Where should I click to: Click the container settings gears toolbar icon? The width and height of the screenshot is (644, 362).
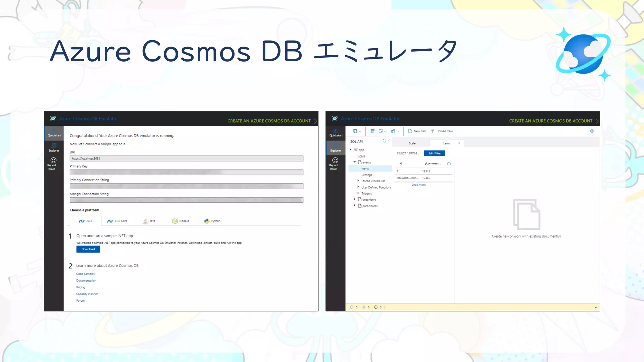[393, 131]
